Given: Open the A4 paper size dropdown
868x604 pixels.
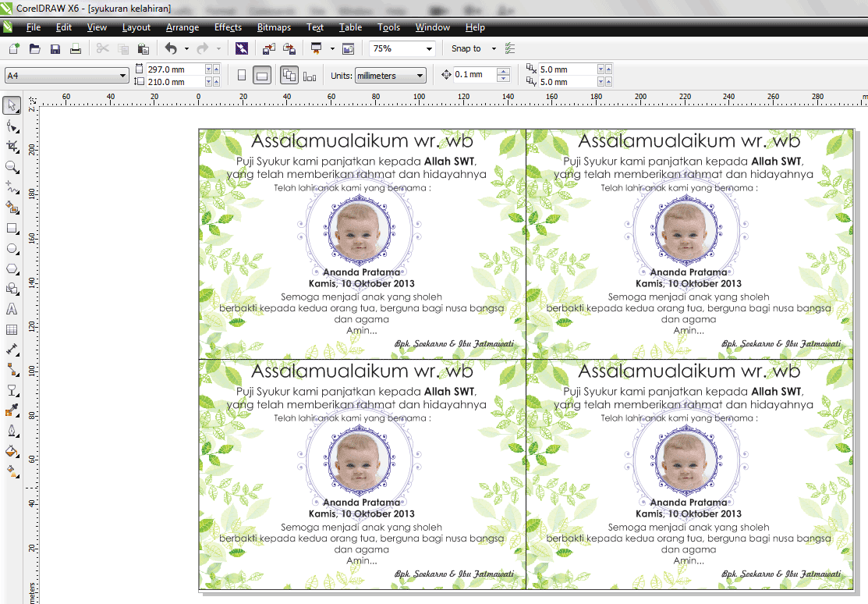Looking at the screenshot, I should 123,74.
